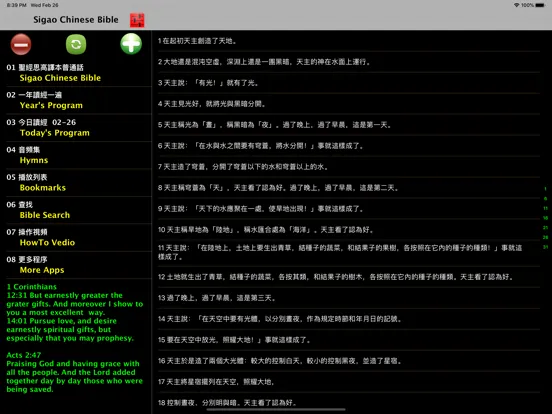Screen dimensions: 552x414
Task: Select verse 13 row
Action: click(349, 298)
